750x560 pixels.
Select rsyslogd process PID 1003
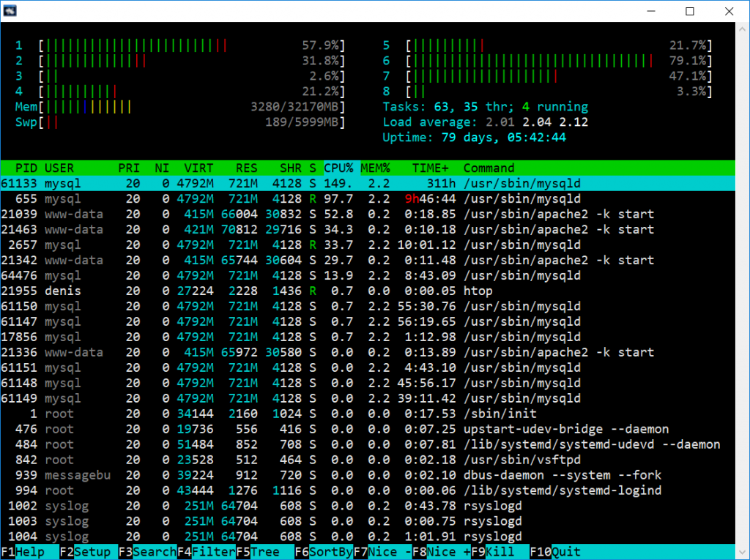(x=368, y=520)
